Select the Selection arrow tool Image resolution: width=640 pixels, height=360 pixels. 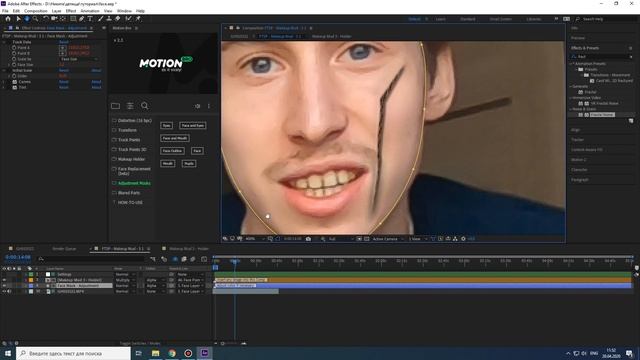(18, 19)
